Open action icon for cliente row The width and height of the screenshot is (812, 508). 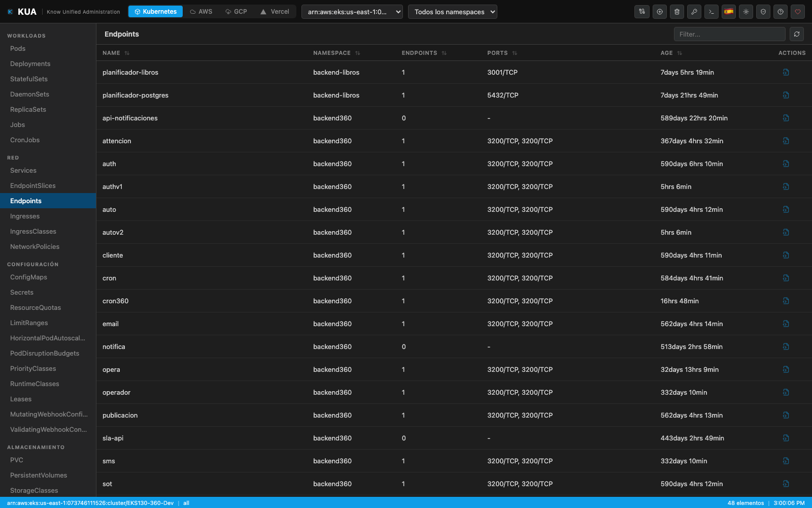[786, 255]
